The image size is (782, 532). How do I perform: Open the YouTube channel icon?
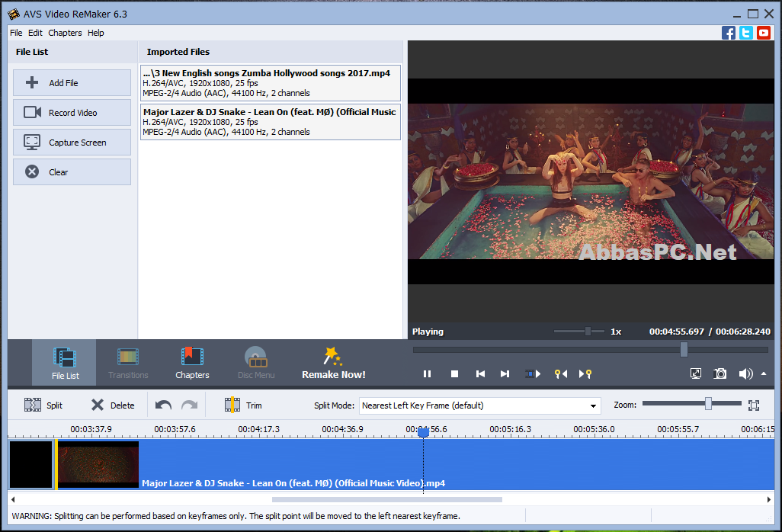pyautogui.click(x=764, y=33)
